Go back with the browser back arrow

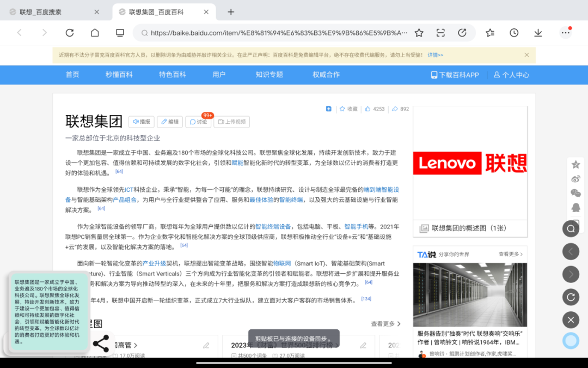tap(20, 33)
